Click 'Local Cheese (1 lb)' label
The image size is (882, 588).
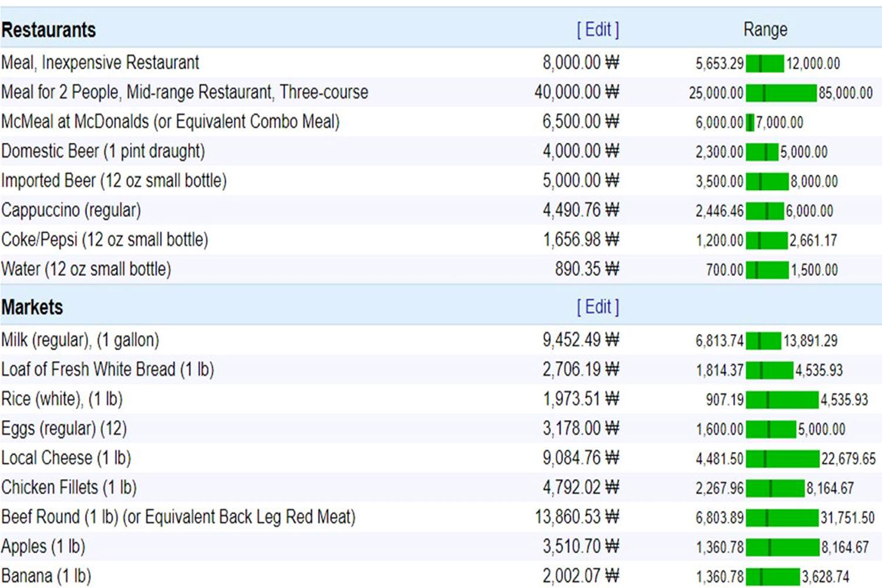(66, 457)
